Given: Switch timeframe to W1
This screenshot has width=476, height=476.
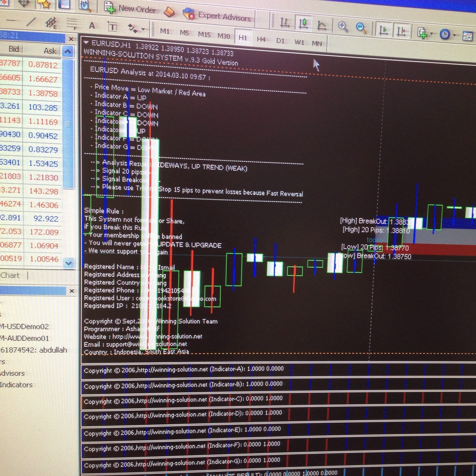Looking at the screenshot, I should point(299,42).
